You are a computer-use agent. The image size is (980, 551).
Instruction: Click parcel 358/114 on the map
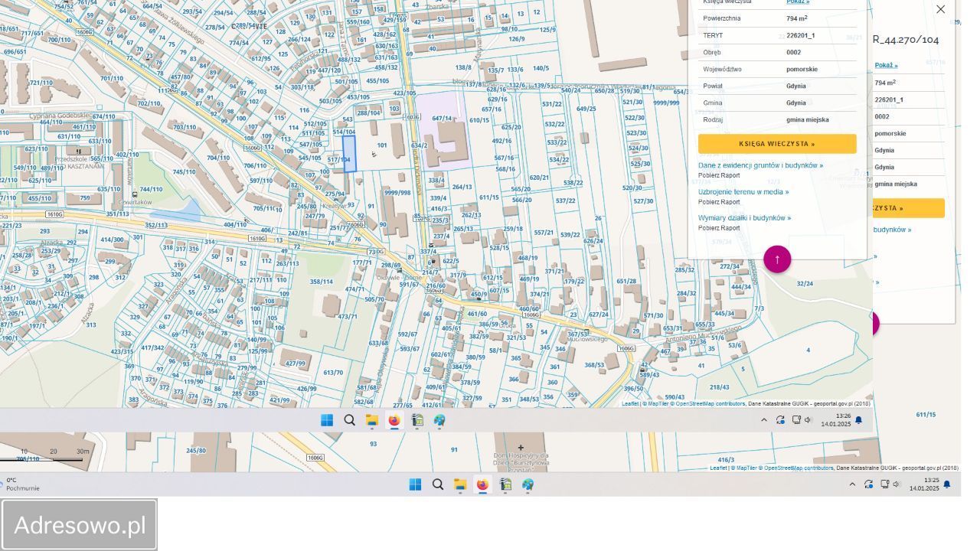tap(322, 282)
